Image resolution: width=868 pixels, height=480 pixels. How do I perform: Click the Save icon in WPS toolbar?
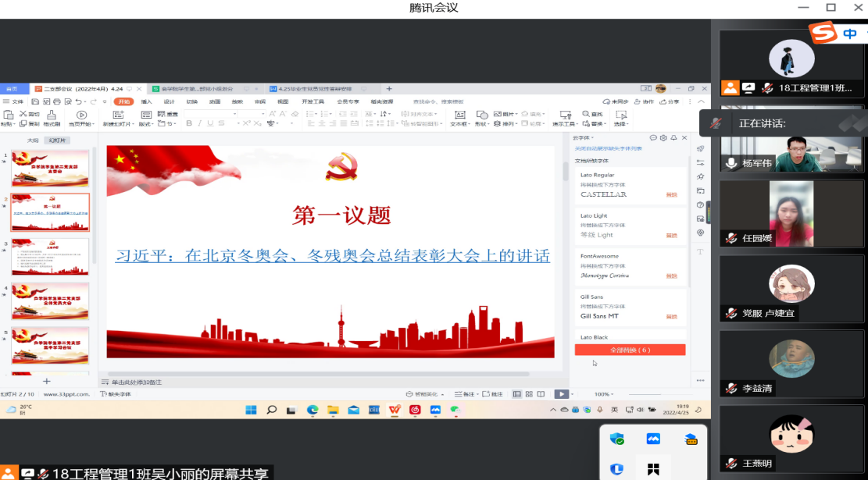pyautogui.click(x=35, y=101)
